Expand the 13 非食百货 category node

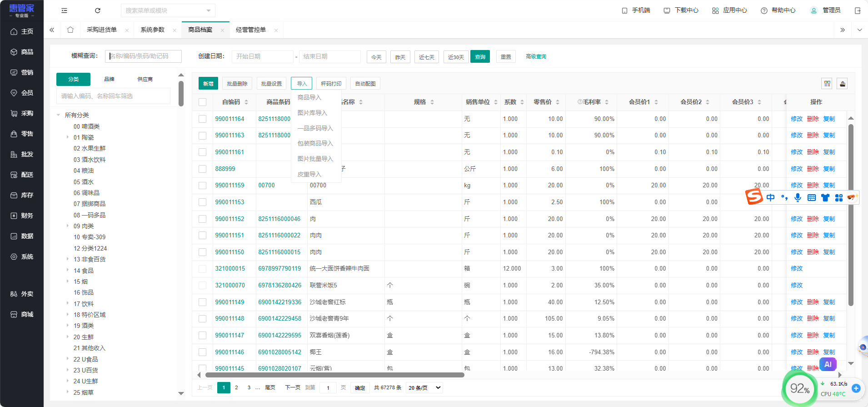[x=68, y=259]
